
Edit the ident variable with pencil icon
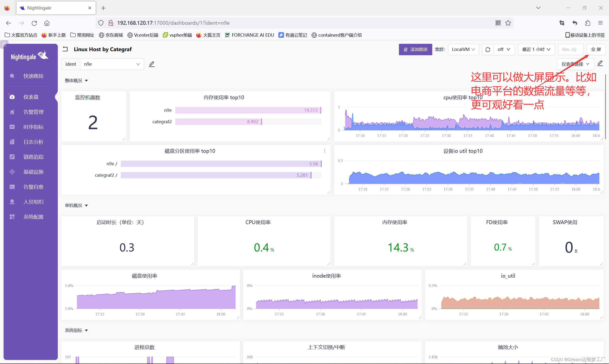click(x=152, y=64)
